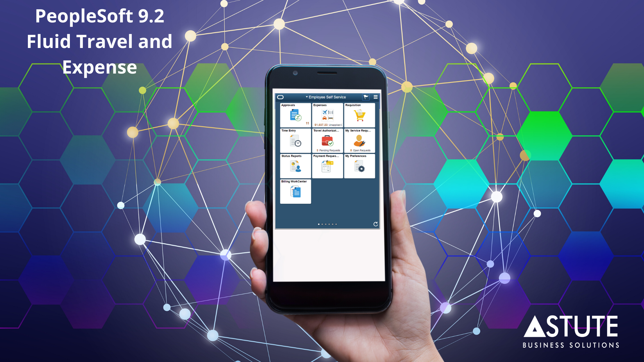Screen dimensions: 644x362
Task: Open the My Service Requests tile
Action: [x=360, y=140]
